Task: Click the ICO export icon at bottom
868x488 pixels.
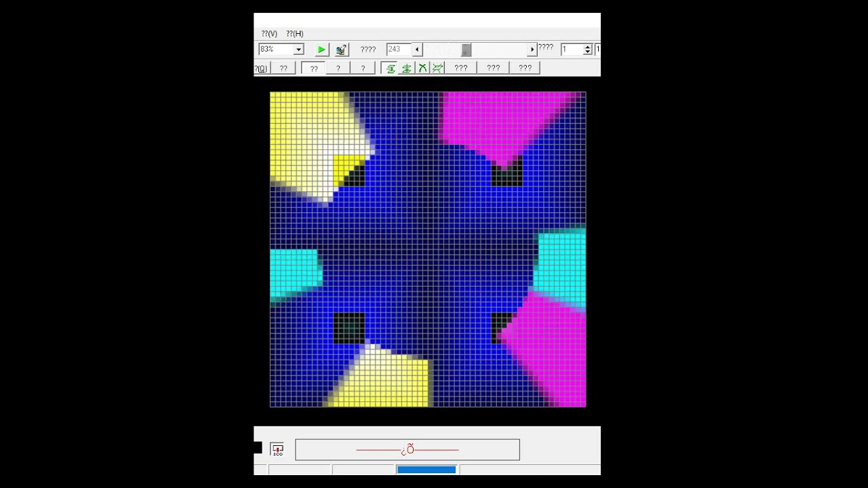Action: (x=277, y=449)
